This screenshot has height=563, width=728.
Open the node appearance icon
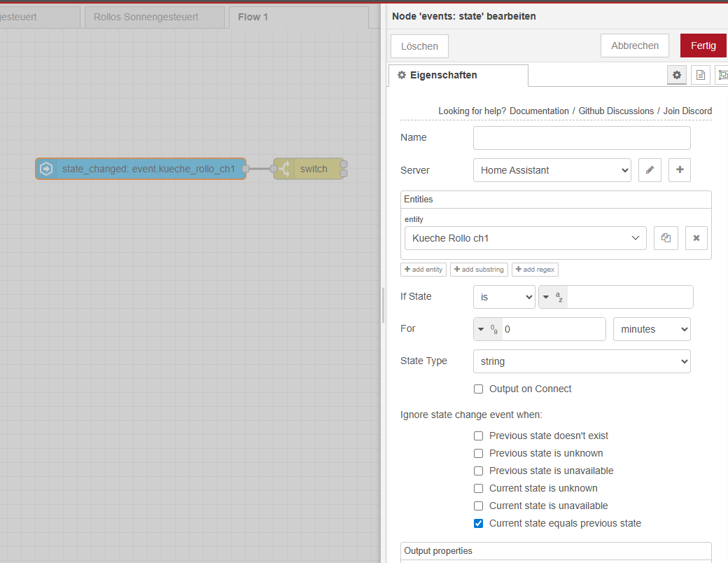(722, 75)
